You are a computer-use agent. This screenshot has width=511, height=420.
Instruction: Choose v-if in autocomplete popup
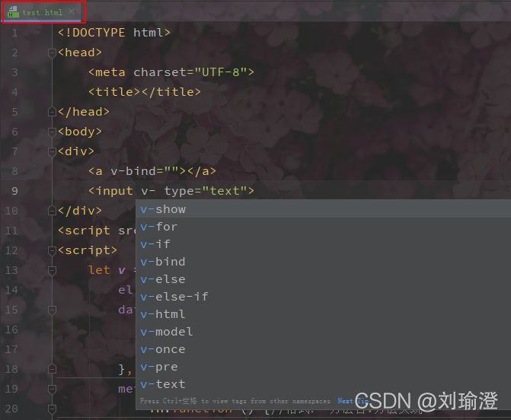point(324,244)
